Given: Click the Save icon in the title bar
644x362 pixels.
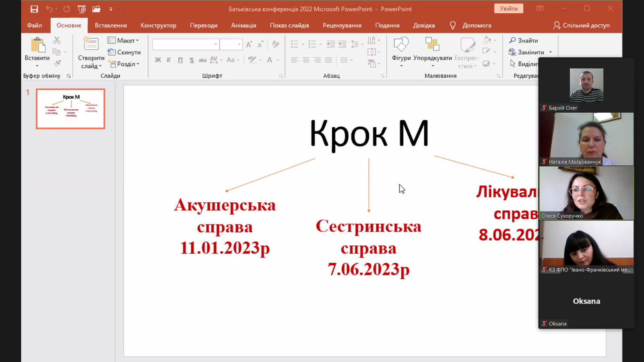Looking at the screenshot, I should pos(34,9).
